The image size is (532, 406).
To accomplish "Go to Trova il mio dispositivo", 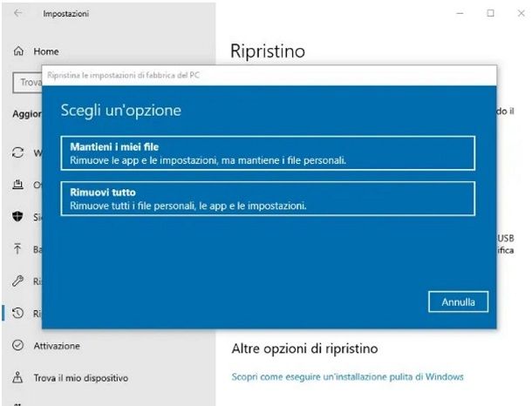I will [81, 378].
